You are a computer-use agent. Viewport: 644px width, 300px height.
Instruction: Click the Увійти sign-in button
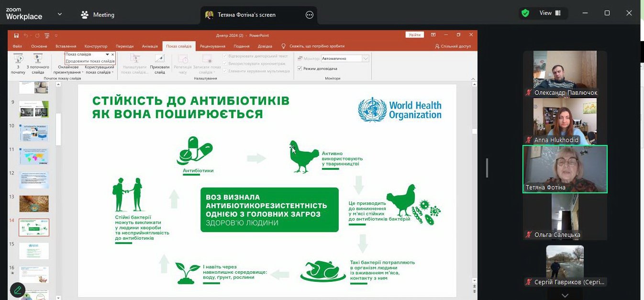coord(414,35)
